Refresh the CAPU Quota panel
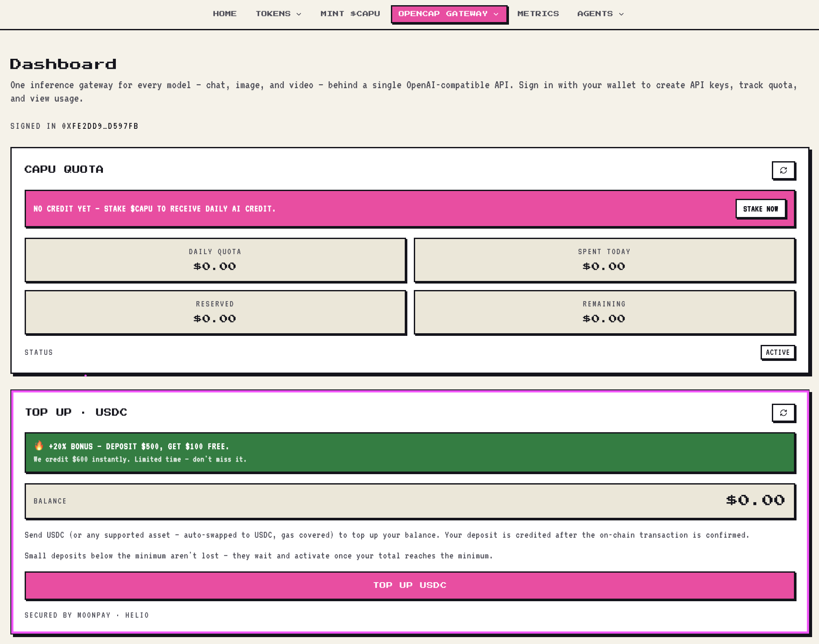This screenshot has width=819, height=644. coord(783,170)
